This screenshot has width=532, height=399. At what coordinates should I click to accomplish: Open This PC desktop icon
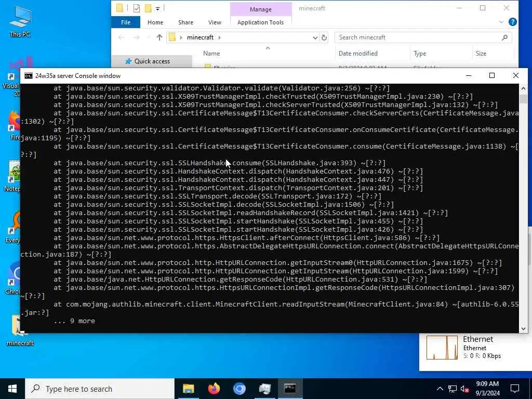[x=20, y=21]
